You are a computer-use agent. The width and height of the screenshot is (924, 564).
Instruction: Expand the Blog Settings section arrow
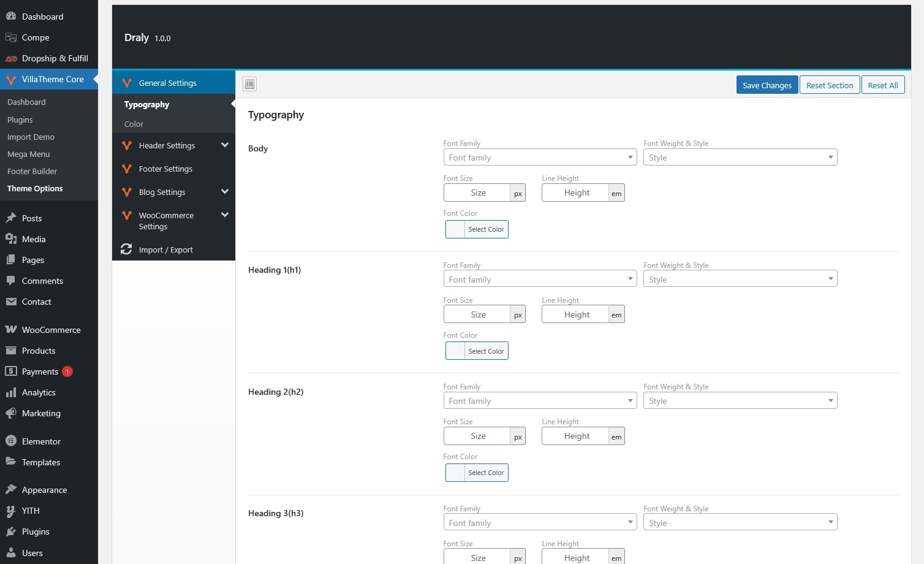(x=225, y=192)
